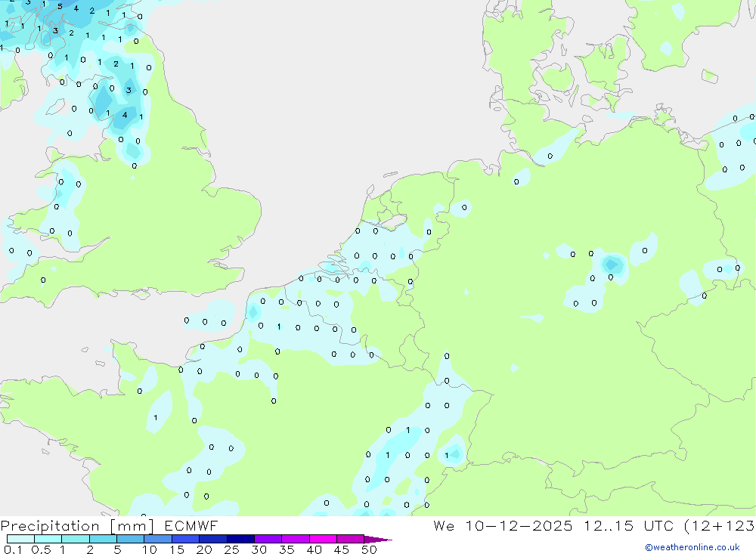This screenshot has height=554, width=756.
Task: Select the 0.5–1 mm legend swatch
Action: click(48, 539)
